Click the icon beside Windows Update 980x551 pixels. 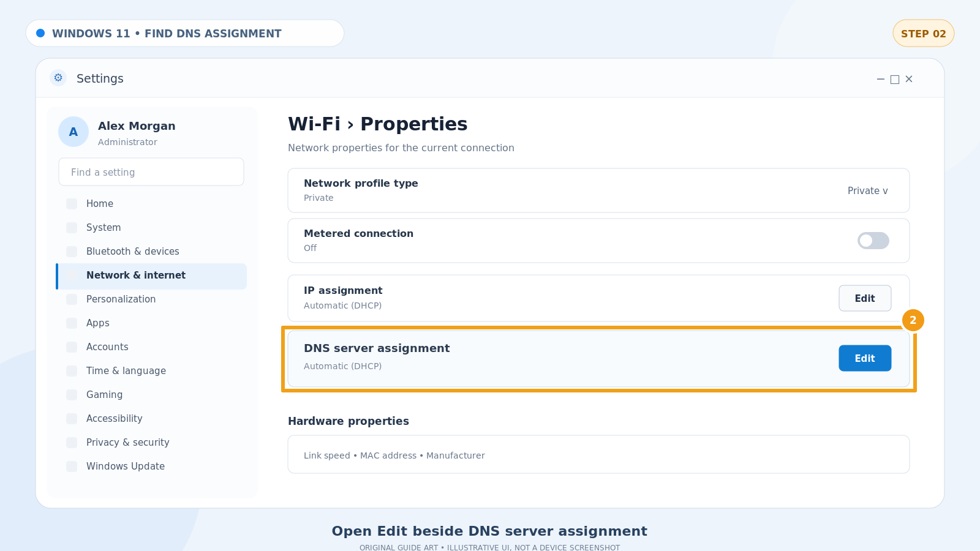[x=72, y=467]
